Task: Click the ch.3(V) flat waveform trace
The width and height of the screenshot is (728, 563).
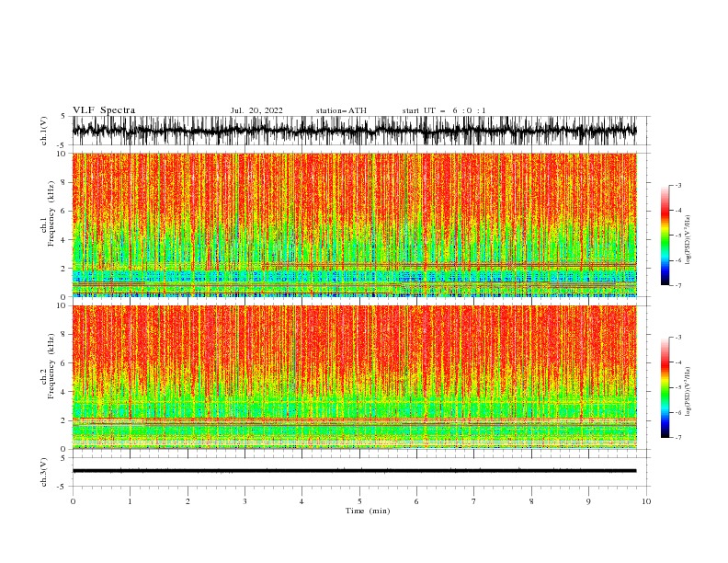Action: click(355, 471)
